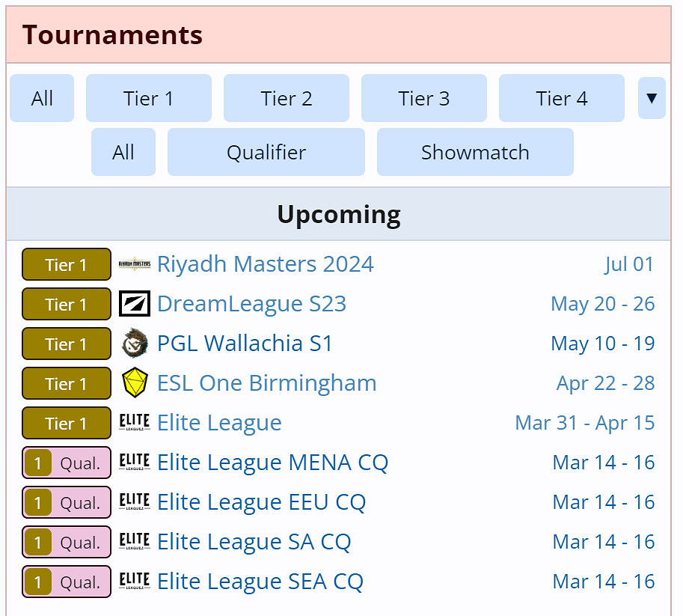683x616 pixels.
Task: Enable the Qualifier filter
Action: coord(266,152)
